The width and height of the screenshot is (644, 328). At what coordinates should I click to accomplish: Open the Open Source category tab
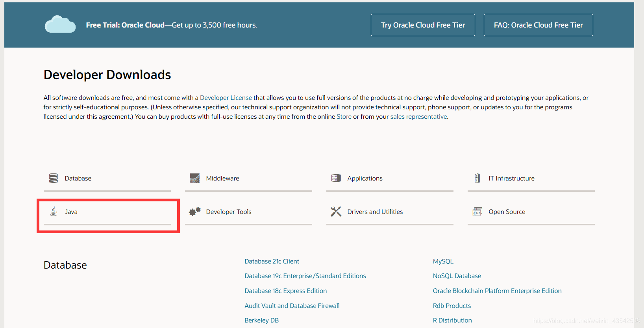click(531, 212)
